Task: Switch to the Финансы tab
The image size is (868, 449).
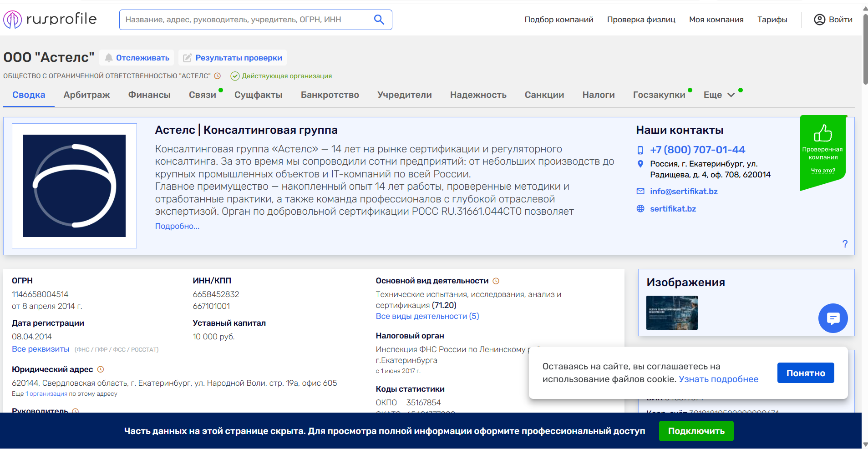Action: (149, 95)
